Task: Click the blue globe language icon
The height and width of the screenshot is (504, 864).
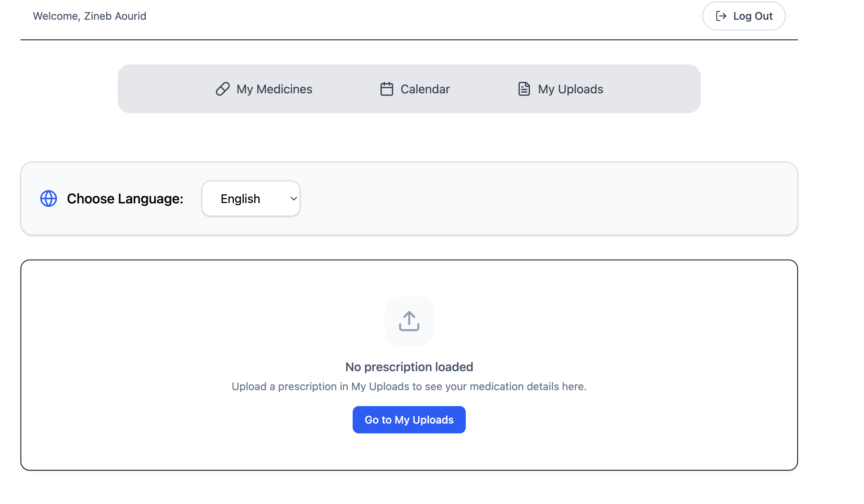Action: (x=49, y=198)
